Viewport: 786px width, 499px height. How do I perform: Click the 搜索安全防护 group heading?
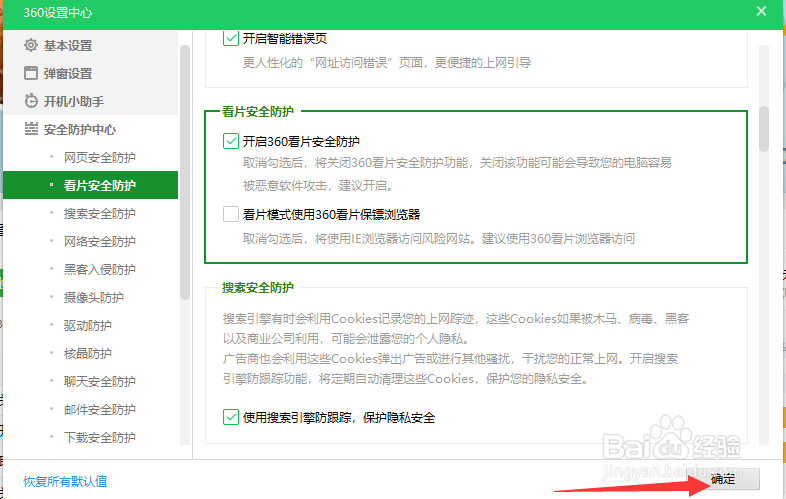pyautogui.click(x=258, y=287)
